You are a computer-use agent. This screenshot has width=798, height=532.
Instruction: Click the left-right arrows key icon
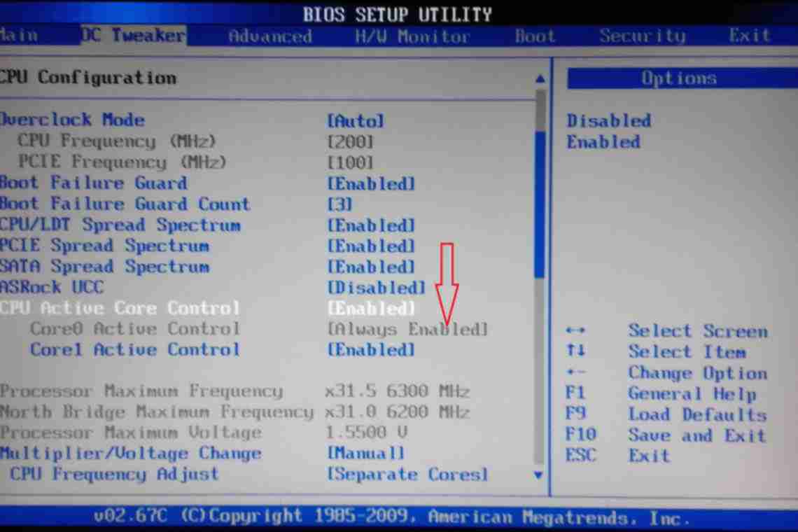point(575,331)
